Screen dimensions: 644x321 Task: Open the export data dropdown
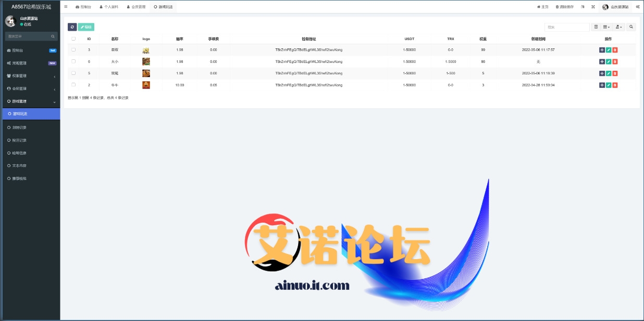pyautogui.click(x=619, y=27)
